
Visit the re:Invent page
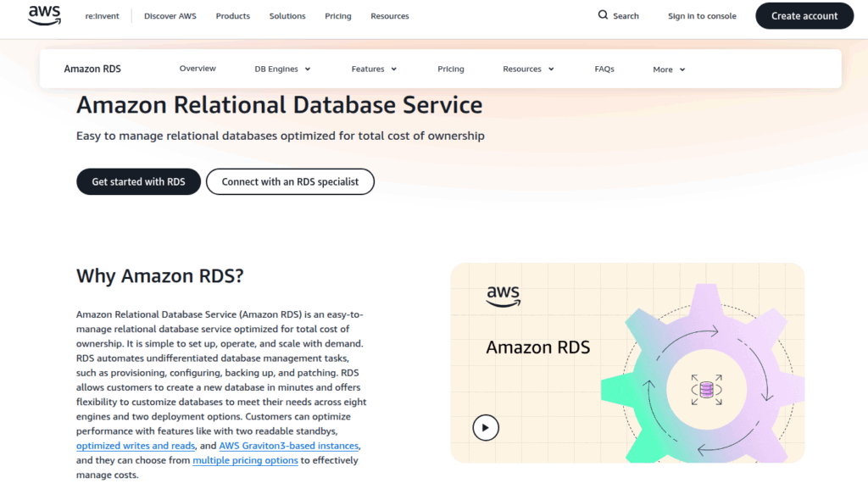tap(102, 15)
